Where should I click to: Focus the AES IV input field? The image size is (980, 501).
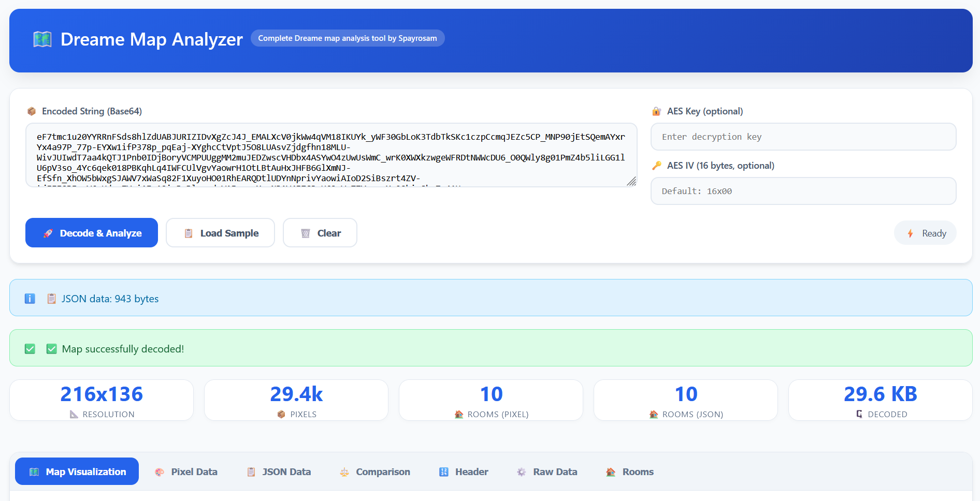(x=803, y=191)
